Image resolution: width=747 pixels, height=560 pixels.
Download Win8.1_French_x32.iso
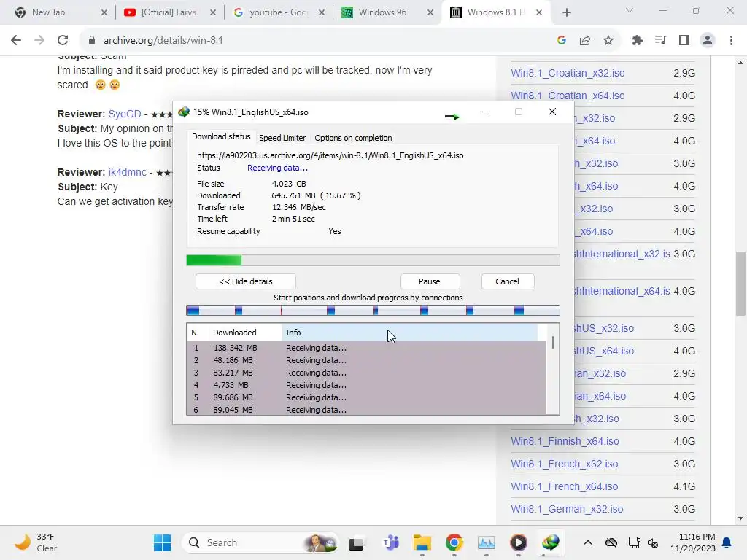click(x=565, y=464)
